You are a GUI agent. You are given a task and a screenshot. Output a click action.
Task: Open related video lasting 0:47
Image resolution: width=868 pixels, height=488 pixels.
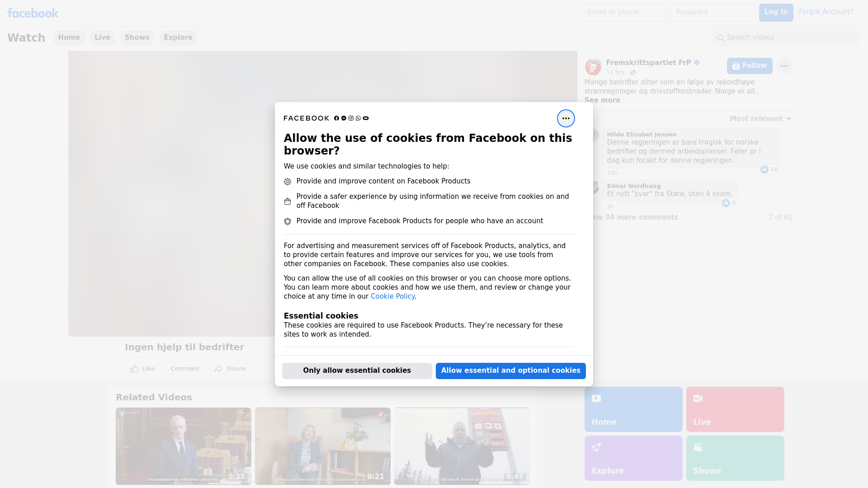click(462, 446)
